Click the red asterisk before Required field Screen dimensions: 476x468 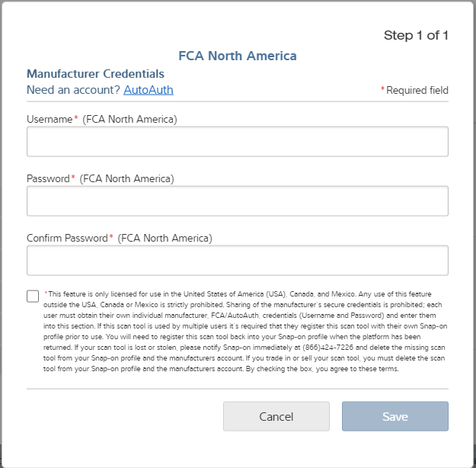pos(383,90)
